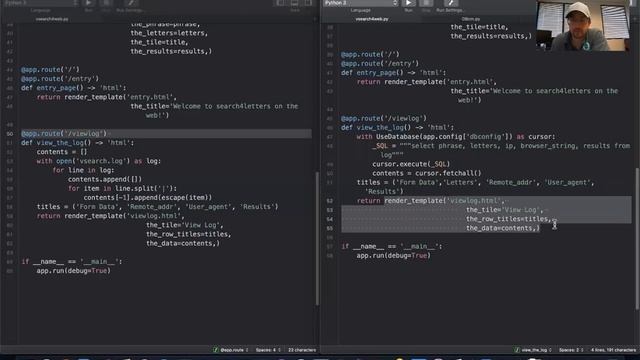Open Run Settings in the right window
The width and height of the screenshot is (640, 360).
[x=450, y=3]
